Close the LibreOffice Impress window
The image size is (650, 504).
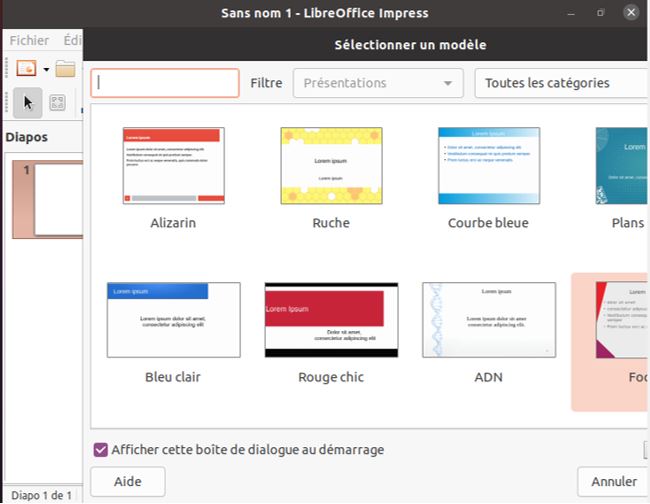(x=630, y=12)
